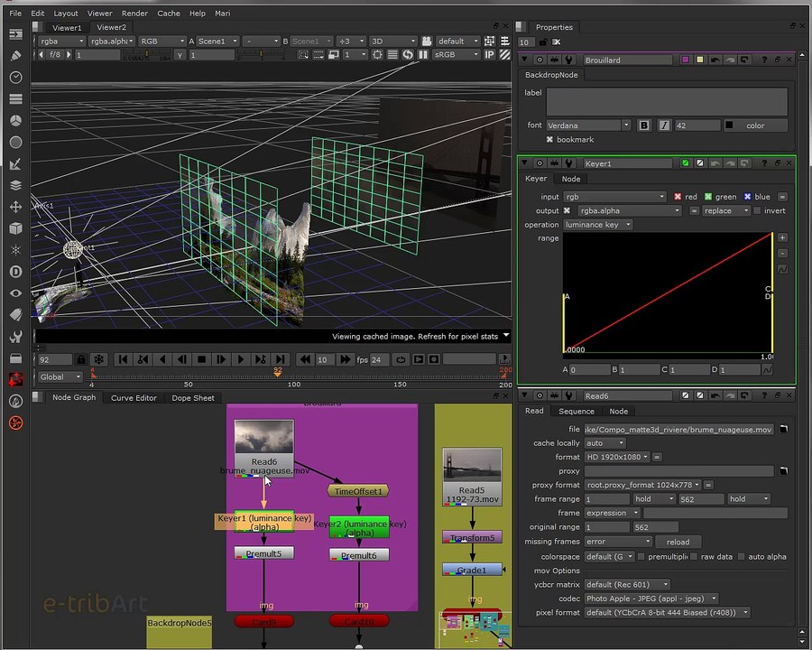The image size is (812, 650).
Task: Toggle the bookmark checkbox
Action: (x=550, y=140)
